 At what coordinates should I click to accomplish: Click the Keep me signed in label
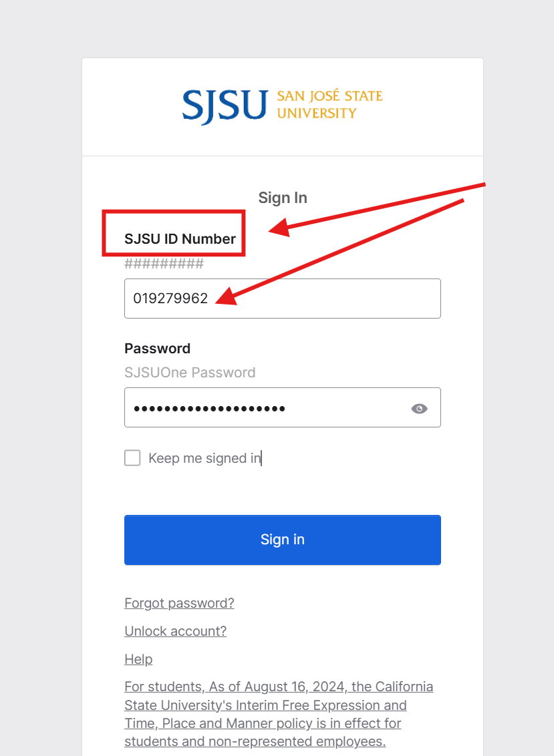204,458
